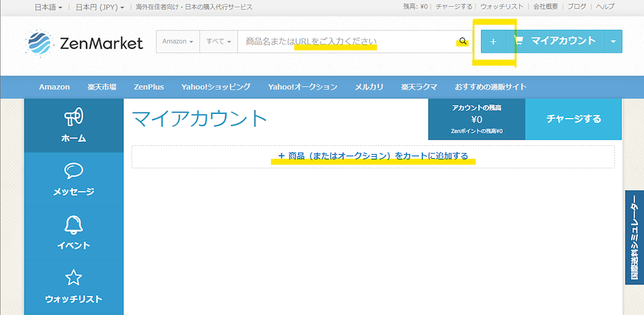Click the shopping cart icon

tap(518, 41)
